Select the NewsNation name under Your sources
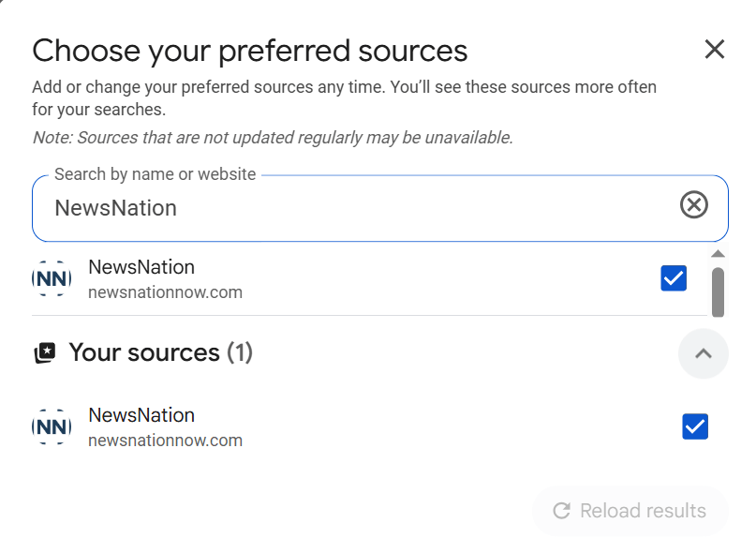The width and height of the screenshot is (756, 553). point(141,415)
